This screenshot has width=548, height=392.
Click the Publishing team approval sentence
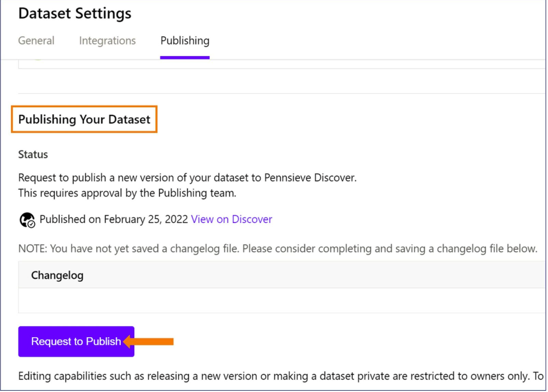coord(127,193)
